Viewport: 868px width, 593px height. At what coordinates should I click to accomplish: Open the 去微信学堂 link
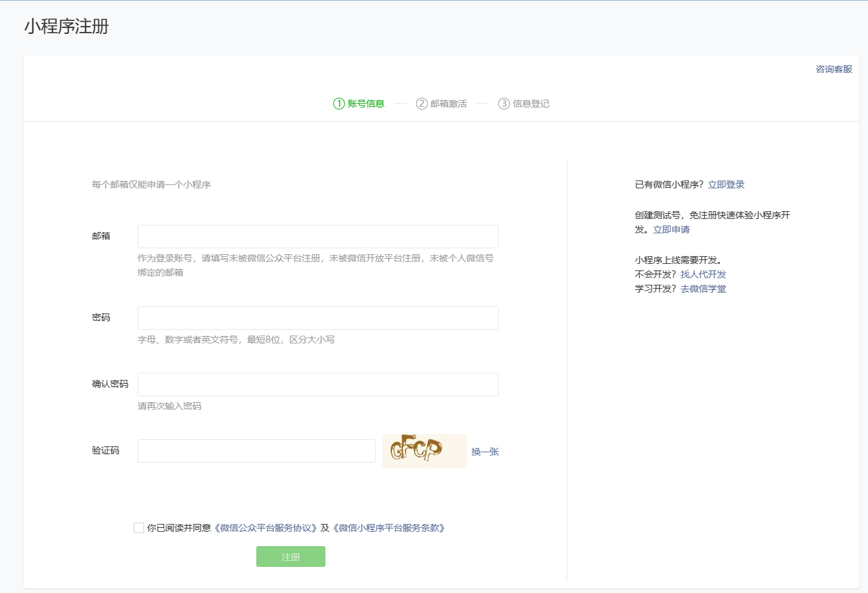click(704, 289)
